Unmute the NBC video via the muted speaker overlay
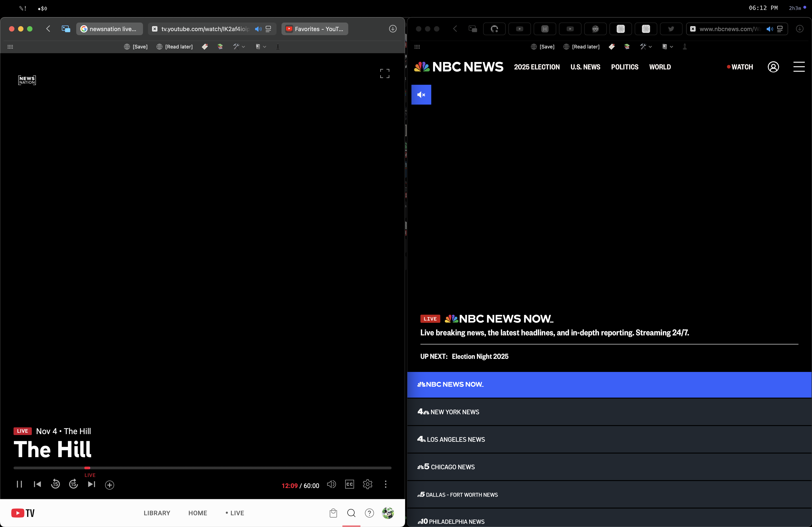The height and width of the screenshot is (527, 812). [x=421, y=95]
